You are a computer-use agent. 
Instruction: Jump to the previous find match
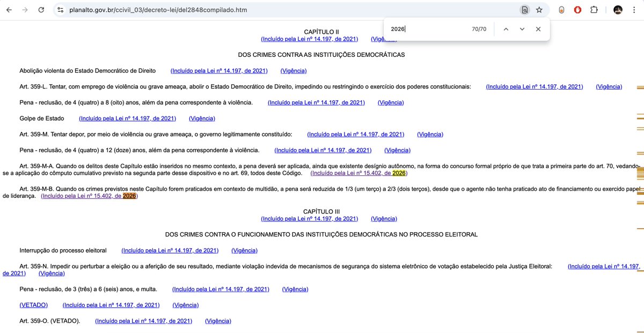tap(506, 29)
